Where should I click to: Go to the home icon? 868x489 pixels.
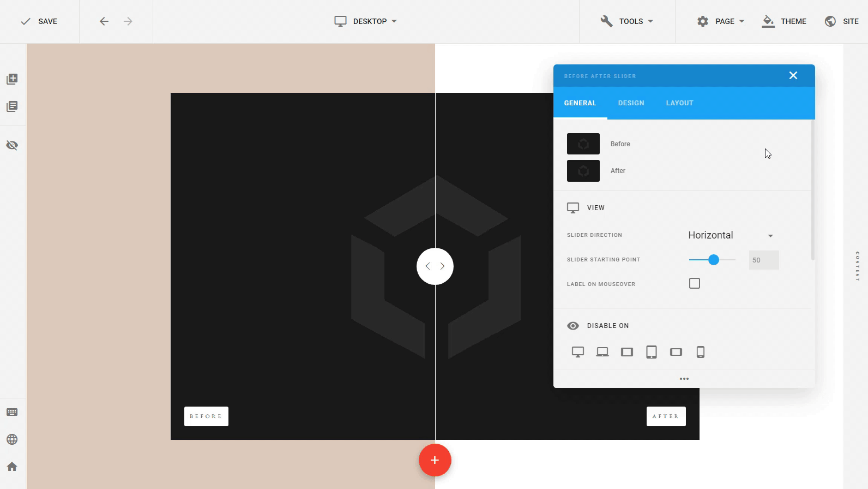click(x=12, y=467)
